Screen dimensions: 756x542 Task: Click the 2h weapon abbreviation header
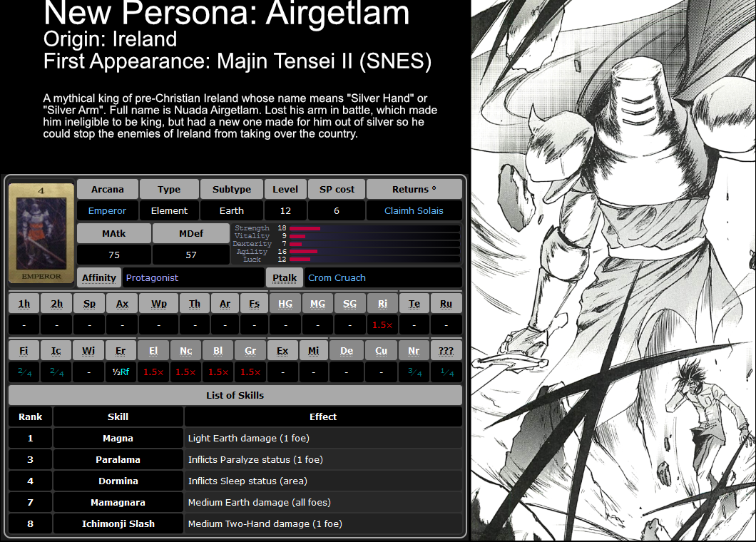[x=57, y=304]
